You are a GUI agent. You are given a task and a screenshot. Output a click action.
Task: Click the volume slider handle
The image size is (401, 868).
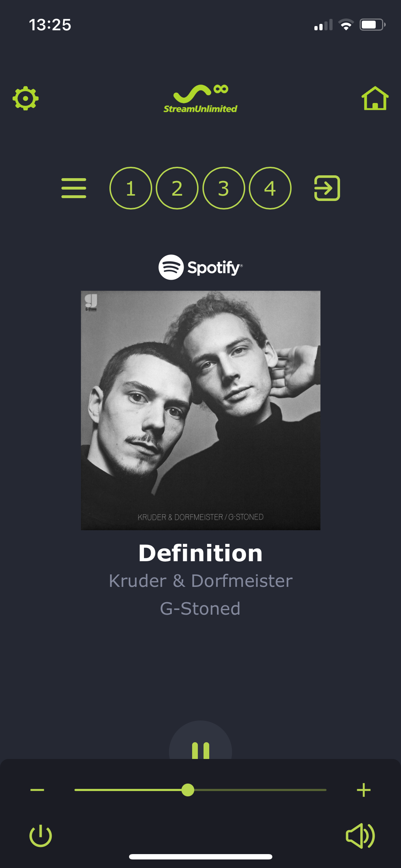click(188, 790)
